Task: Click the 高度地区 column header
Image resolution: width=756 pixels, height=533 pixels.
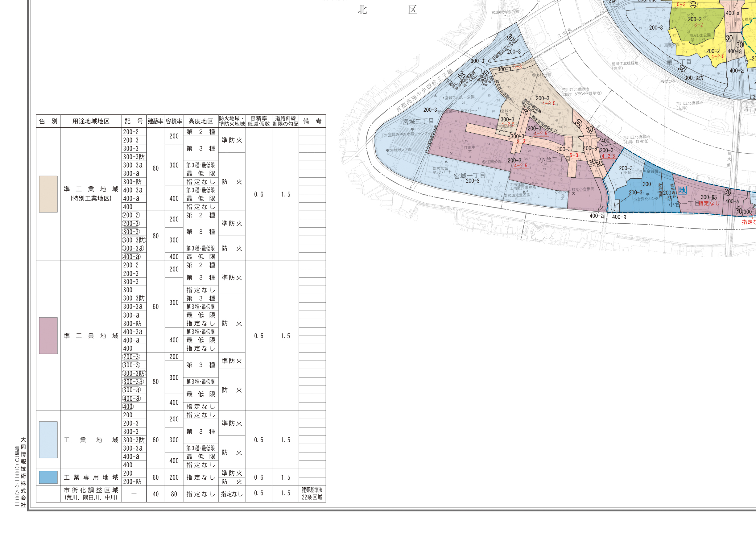Action: click(x=200, y=121)
